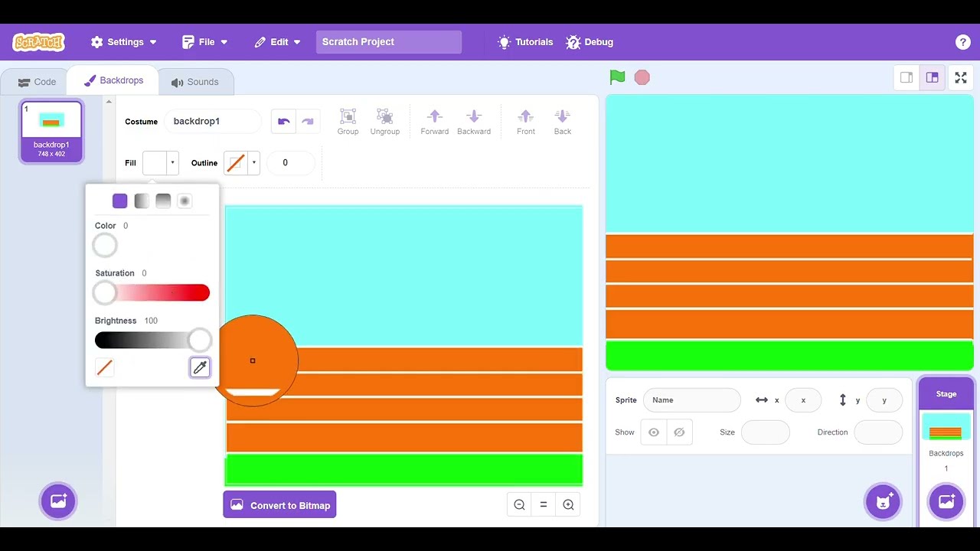This screenshot has height=551, width=980.
Task: Select the radial gradient fill style
Action: [185, 201]
